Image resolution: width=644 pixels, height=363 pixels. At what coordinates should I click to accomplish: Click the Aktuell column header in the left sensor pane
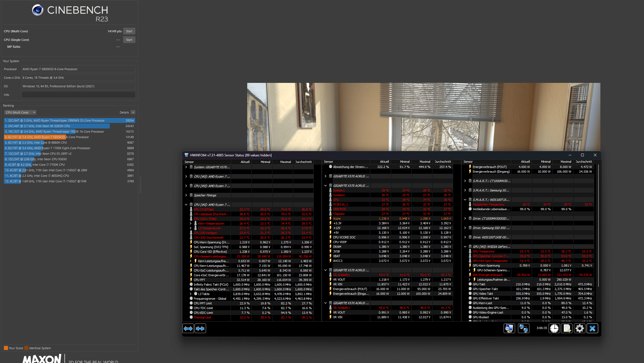[245, 162]
